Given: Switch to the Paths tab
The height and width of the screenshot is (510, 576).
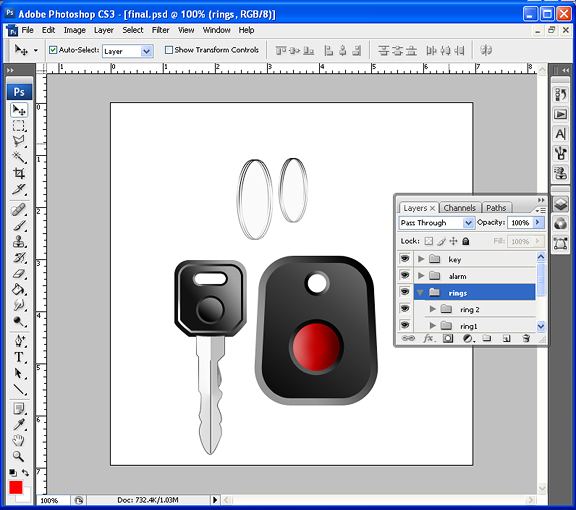Looking at the screenshot, I should point(496,208).
